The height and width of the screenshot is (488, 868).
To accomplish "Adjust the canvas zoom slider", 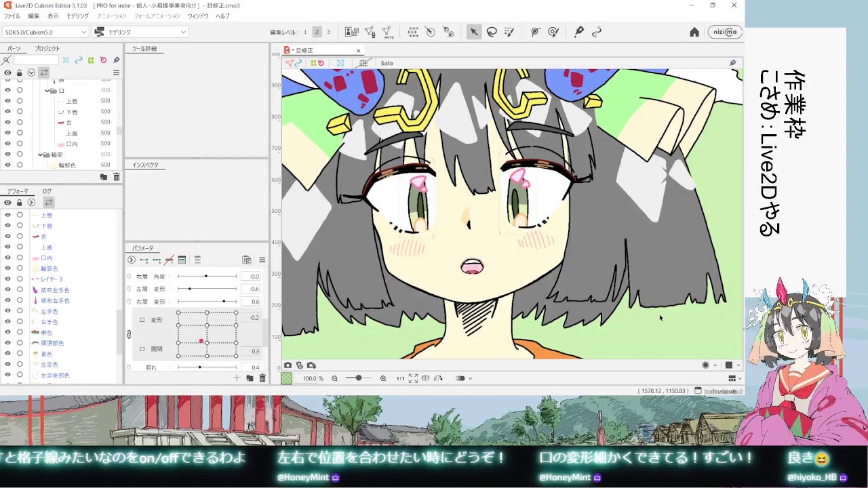I will click(x=358, y=378).
